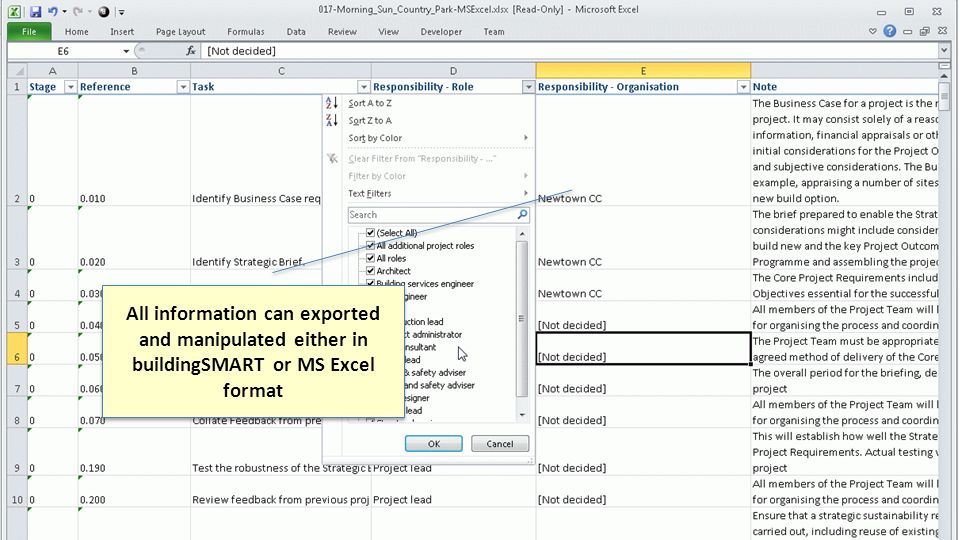
Task: Uncheck the Architect filter checkbox
Action: [x=370, y=271]
